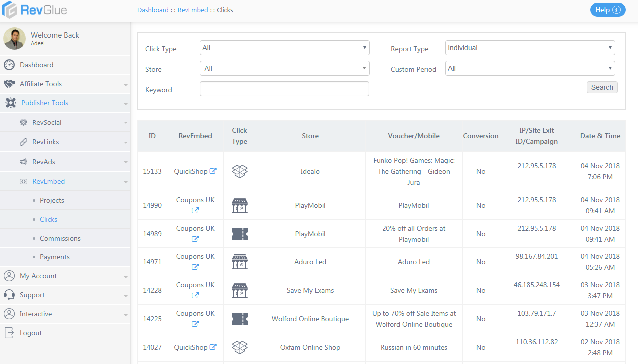638x364 pixels.
Task: Expand the Interactive menu arrow
Action: point(126,315)
